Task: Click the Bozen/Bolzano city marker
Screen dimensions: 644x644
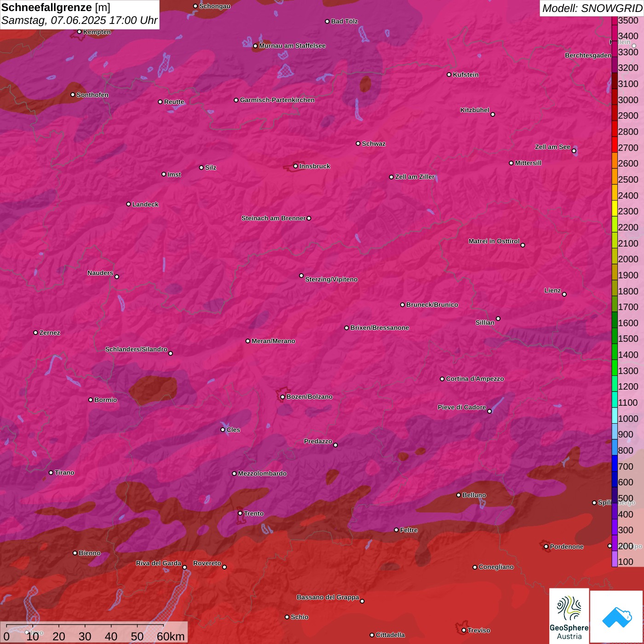Action: point(282,397)
